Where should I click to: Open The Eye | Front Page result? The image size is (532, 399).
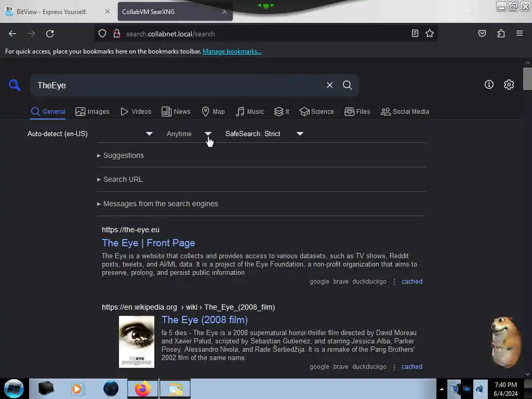point(148,243)
